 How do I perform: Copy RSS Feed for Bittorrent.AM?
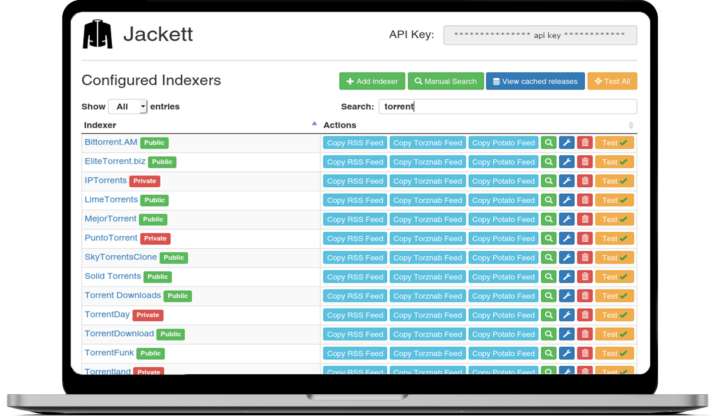coord(355,143)
